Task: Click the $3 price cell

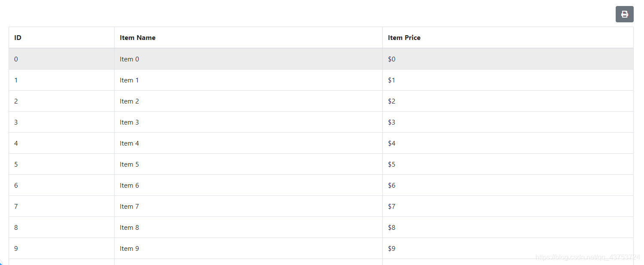Action: click(508, 122)
